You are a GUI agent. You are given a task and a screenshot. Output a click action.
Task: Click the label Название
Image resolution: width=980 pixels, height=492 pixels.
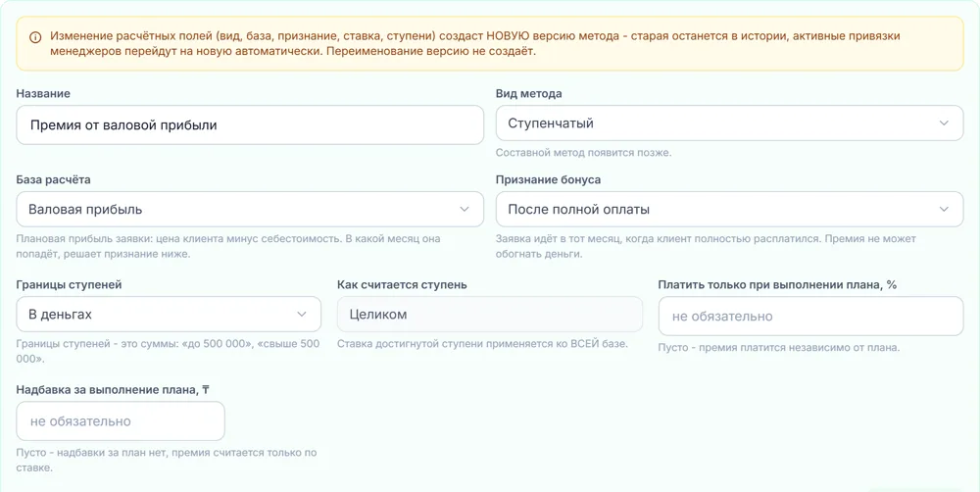43,94
